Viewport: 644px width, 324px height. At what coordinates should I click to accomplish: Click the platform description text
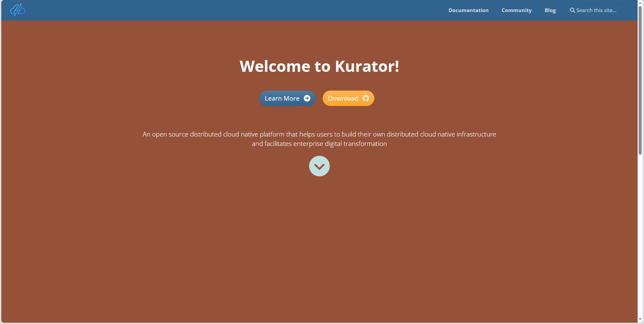pos(319,139)
